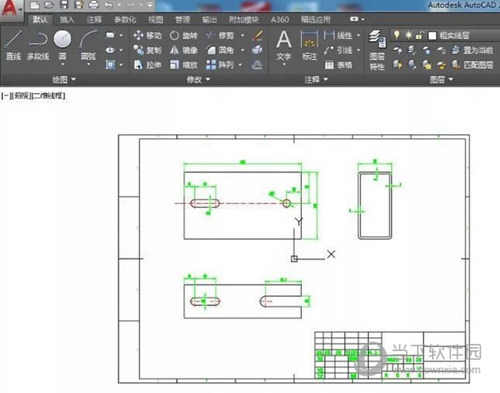This screenshot has width=500, height=393.
Task: Expand the Arc (圆弧) options arrow
Action: [89, 64]
